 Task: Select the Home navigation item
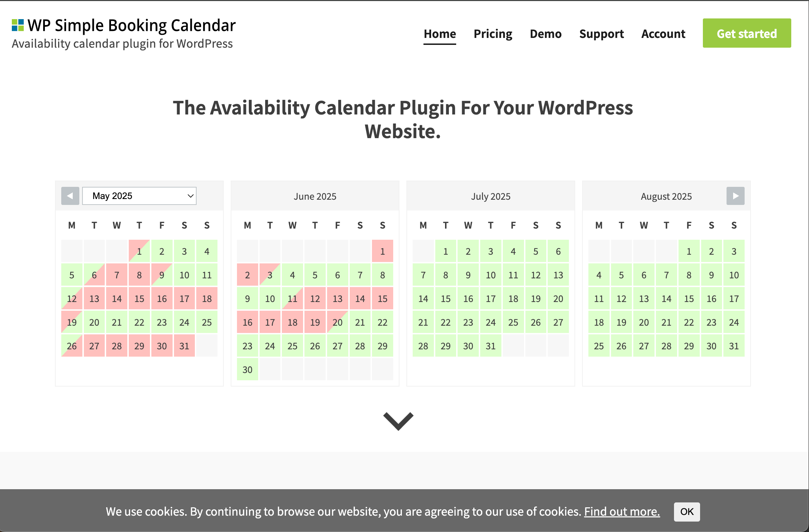click(440, 34)
